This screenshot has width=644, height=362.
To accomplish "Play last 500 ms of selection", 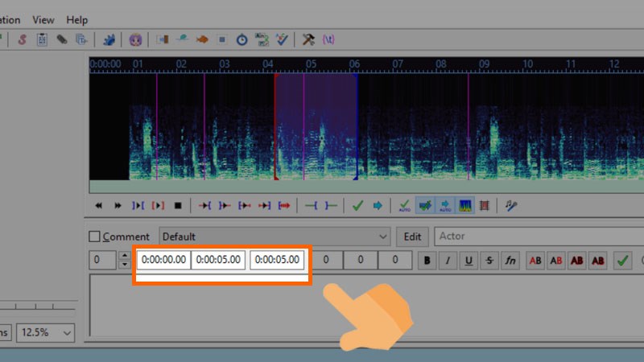I will 264,206.
